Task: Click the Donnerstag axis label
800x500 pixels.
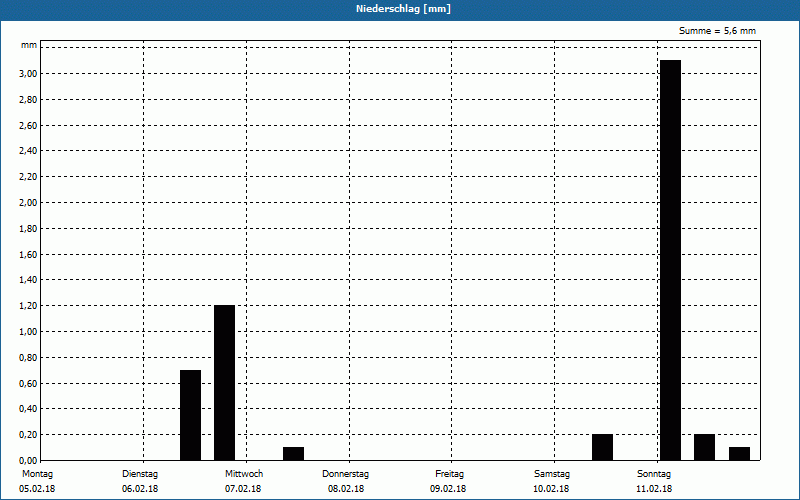Action: [345, 474]
